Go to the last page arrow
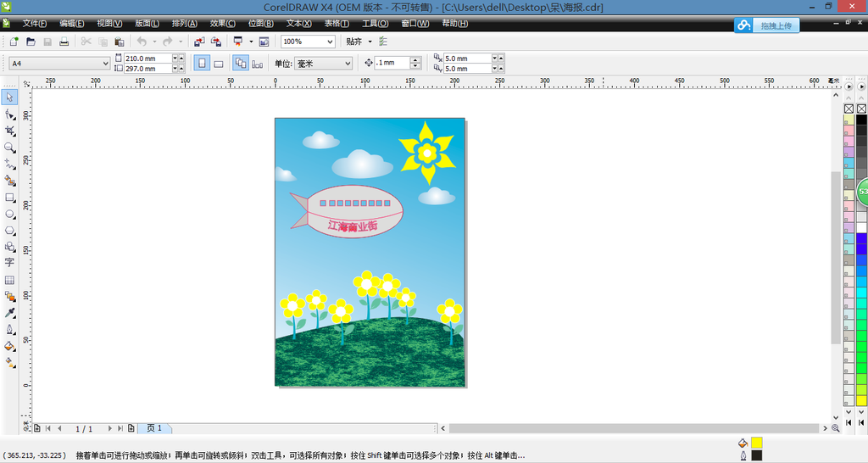Viewport: 868px width, 463px height. pos(120,429)
